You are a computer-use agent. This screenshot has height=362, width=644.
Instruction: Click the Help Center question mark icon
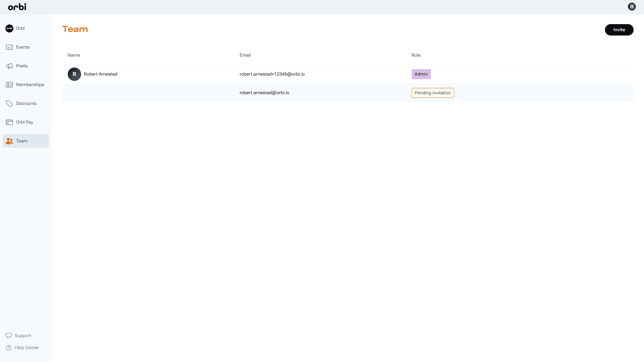pos(9,348)
